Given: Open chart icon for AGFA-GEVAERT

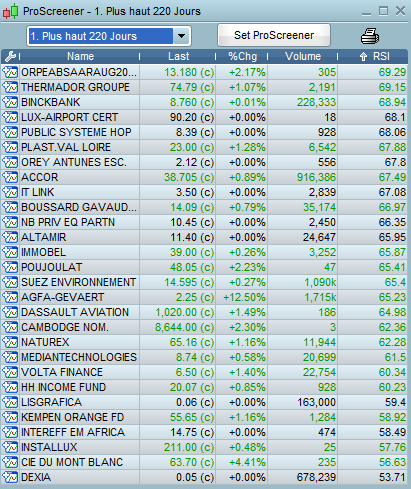Looking at the screenshot, I should coord(10,297).
